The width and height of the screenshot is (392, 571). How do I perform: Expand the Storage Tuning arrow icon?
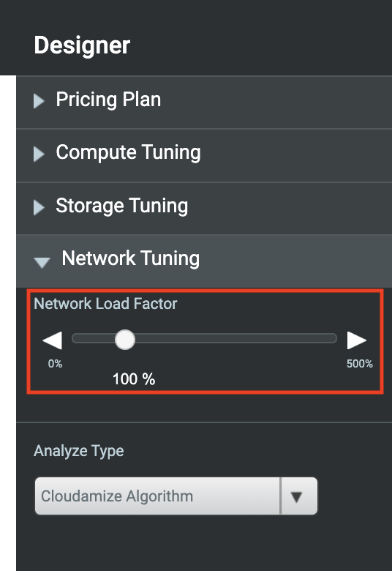(39, 208)
